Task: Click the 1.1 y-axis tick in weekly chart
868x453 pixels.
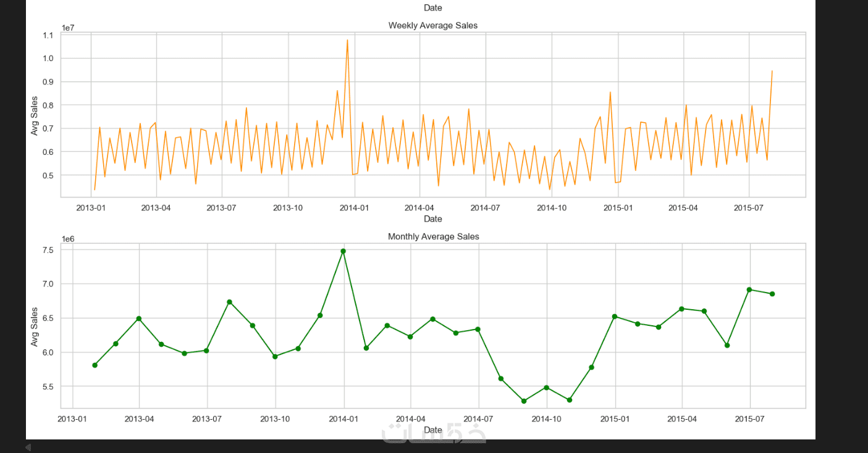Action: [48, 35]
